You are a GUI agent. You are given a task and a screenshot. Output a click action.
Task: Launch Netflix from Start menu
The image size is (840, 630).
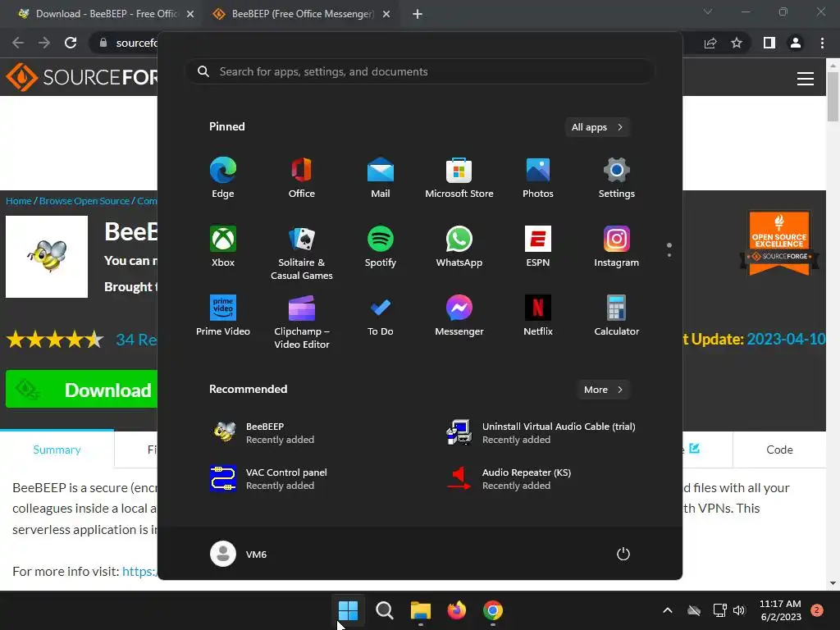(538, 316)
